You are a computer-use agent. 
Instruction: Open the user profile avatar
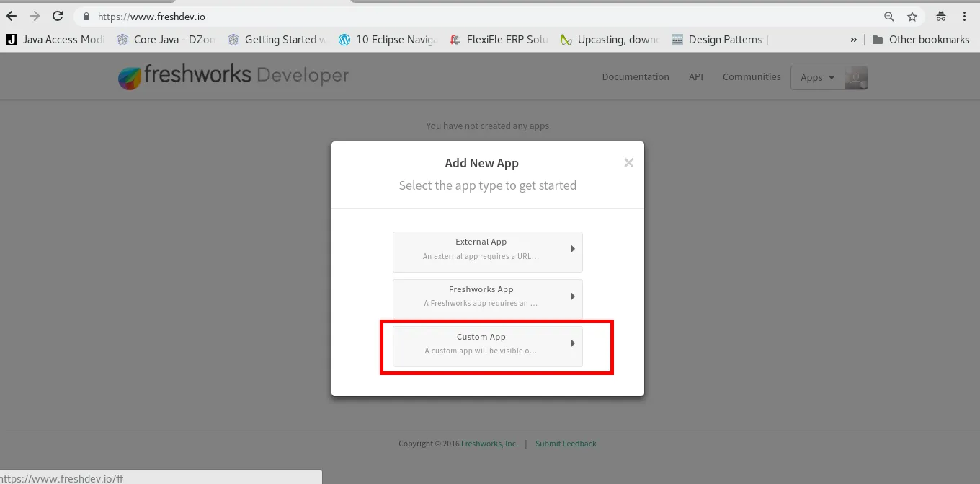point(855,78)
